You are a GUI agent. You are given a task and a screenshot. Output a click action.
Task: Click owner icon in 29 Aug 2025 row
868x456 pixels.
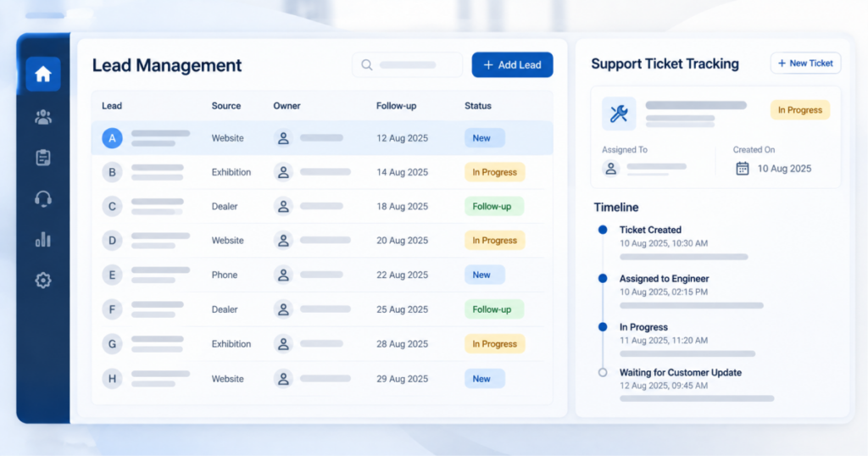(x=283, y=379)
